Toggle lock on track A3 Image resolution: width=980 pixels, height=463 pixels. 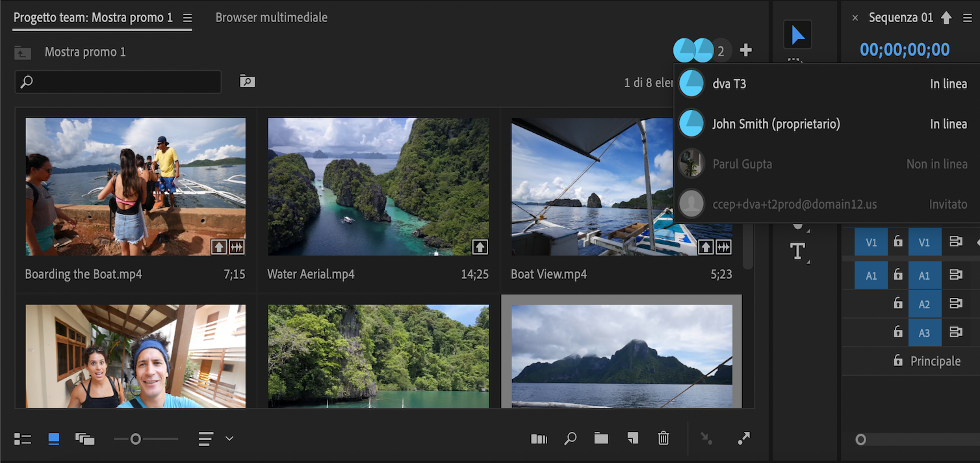(898, 332)
